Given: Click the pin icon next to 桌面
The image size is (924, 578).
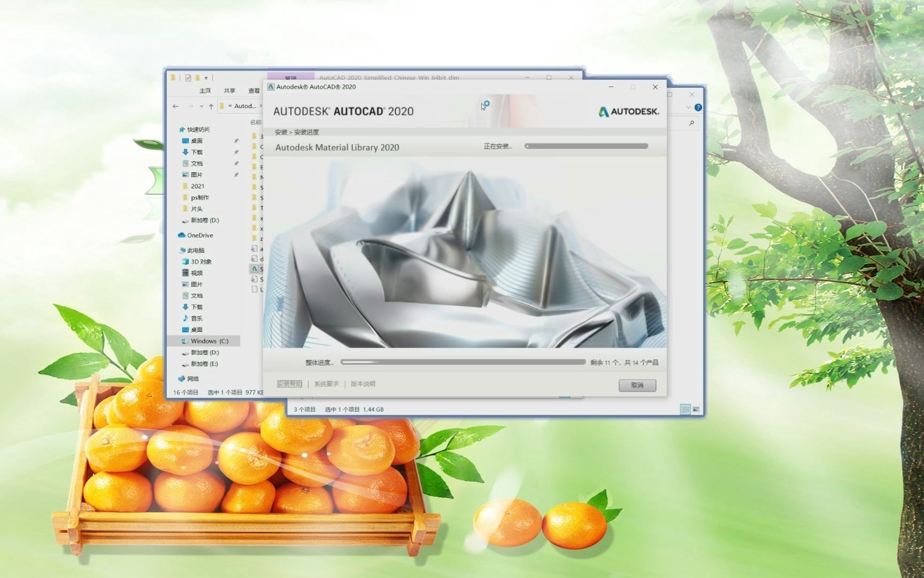Looking at the screenshot, I should tap(236, 141).
